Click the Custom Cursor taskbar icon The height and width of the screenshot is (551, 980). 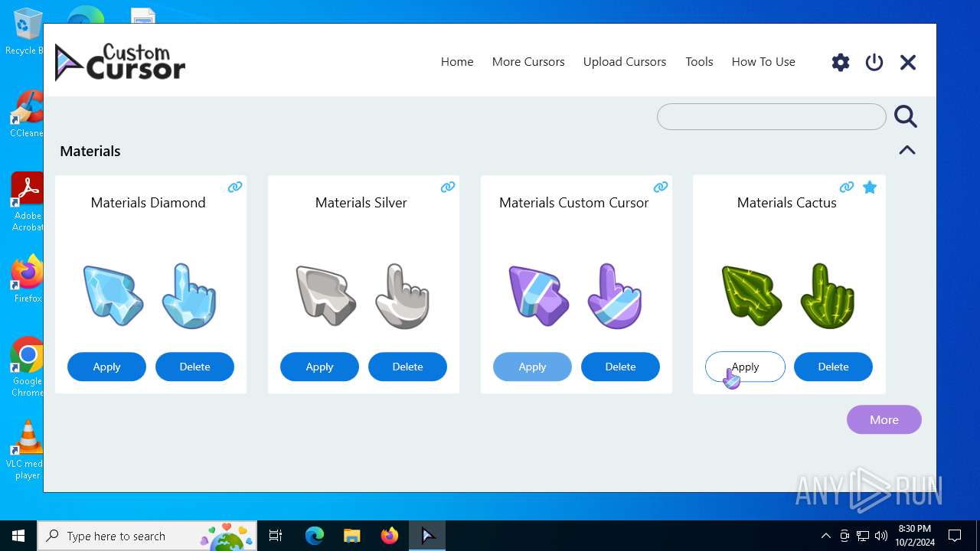click(427, 536)
